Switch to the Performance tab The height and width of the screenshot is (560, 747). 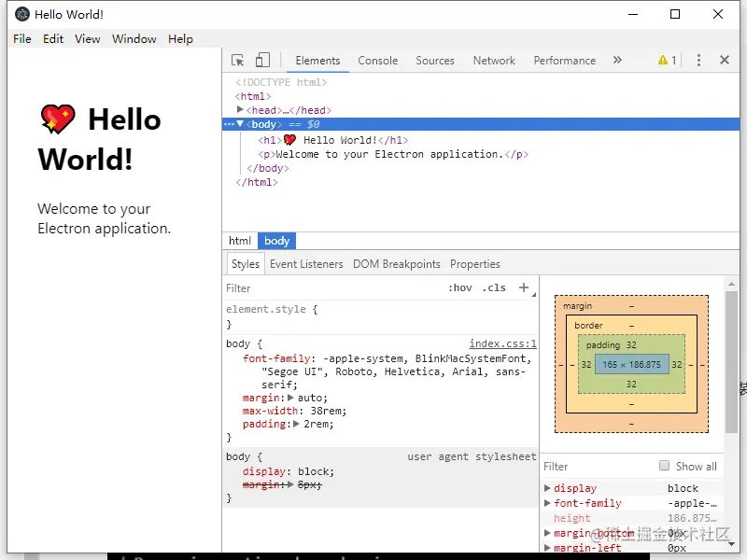tap(565, 61)
